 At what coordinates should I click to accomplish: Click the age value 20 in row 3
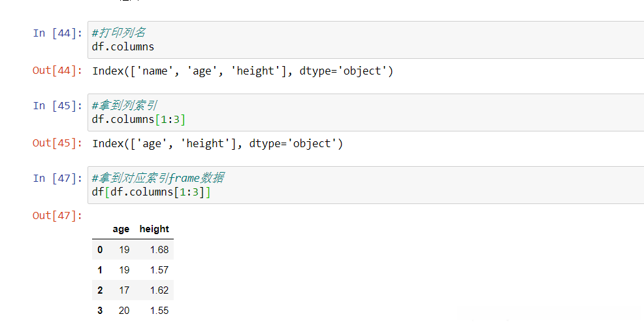124,311
